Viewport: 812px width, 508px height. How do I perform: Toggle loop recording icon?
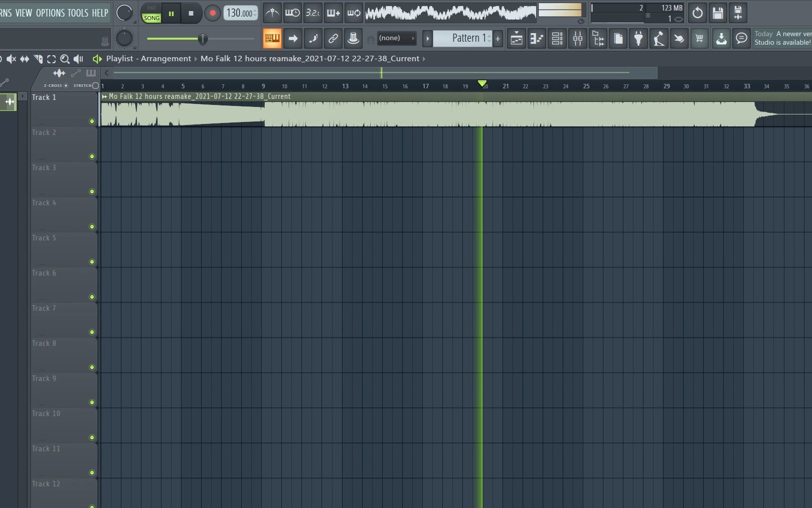pyautogui.click(x=354, y=13)
